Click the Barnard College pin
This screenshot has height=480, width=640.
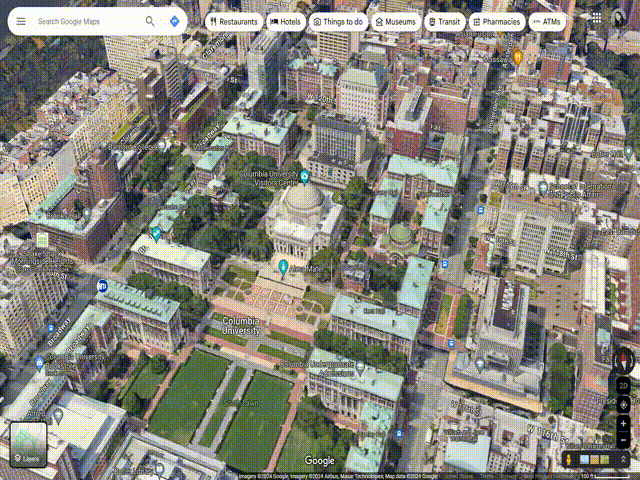[162, 145]
